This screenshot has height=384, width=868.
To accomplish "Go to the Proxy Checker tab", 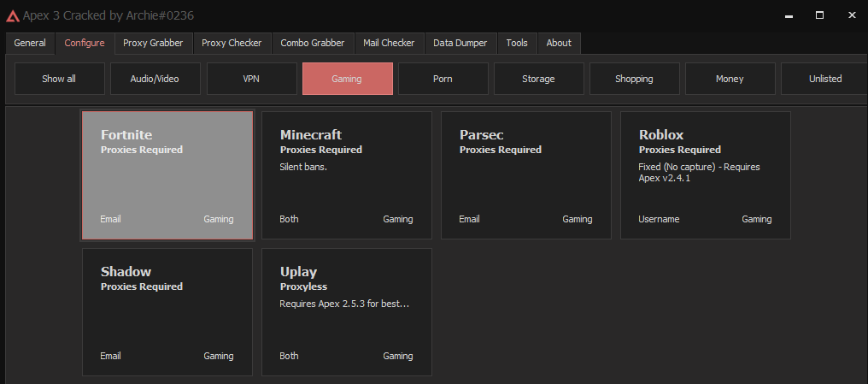I will 232,43.
